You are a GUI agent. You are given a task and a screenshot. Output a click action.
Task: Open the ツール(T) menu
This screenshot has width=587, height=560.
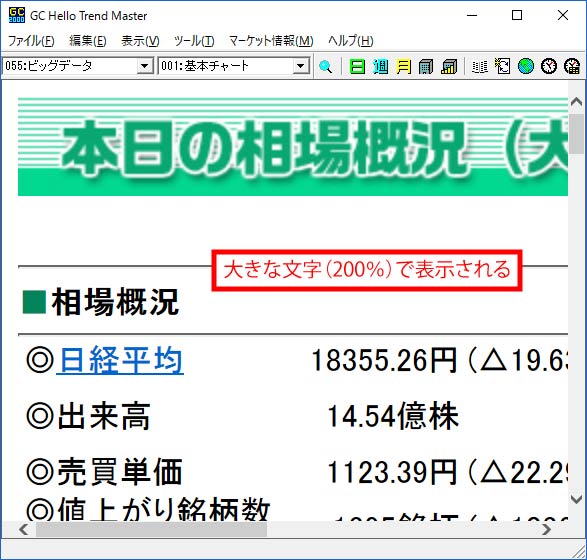point(194,40)
